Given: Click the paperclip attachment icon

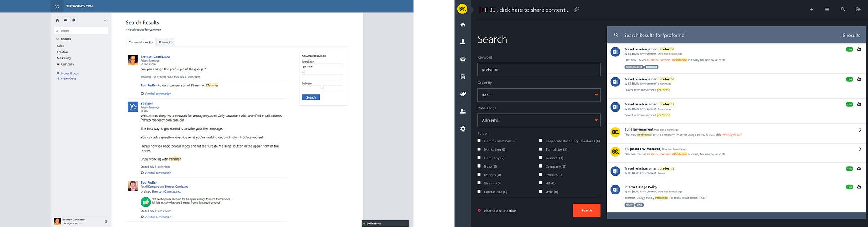Looking at the screenshot, I should [x=576, y=9].
